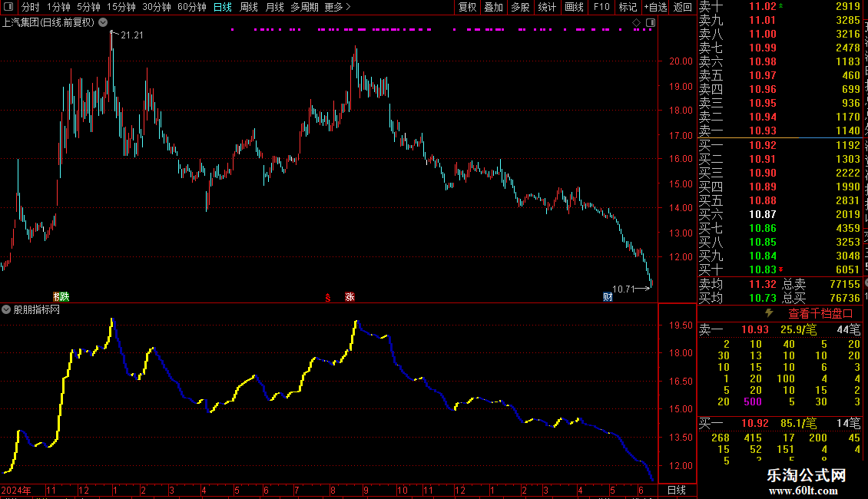Switch to 30分钟 chart
Screen dimensions: 868x499
click(157, 7)
